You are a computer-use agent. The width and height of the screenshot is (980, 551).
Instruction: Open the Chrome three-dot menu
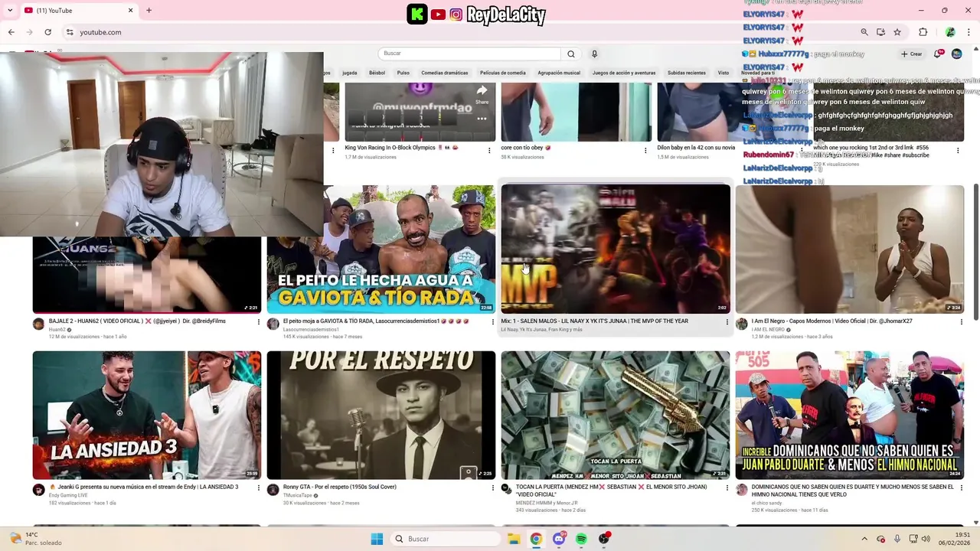tap(968, 32)
